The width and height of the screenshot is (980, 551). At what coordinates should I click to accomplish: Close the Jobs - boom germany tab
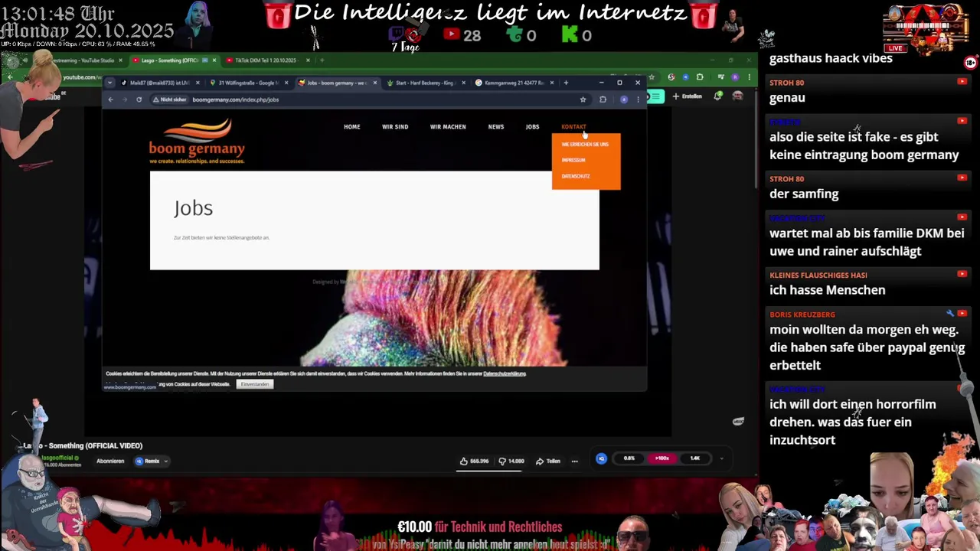pos(374,83)
